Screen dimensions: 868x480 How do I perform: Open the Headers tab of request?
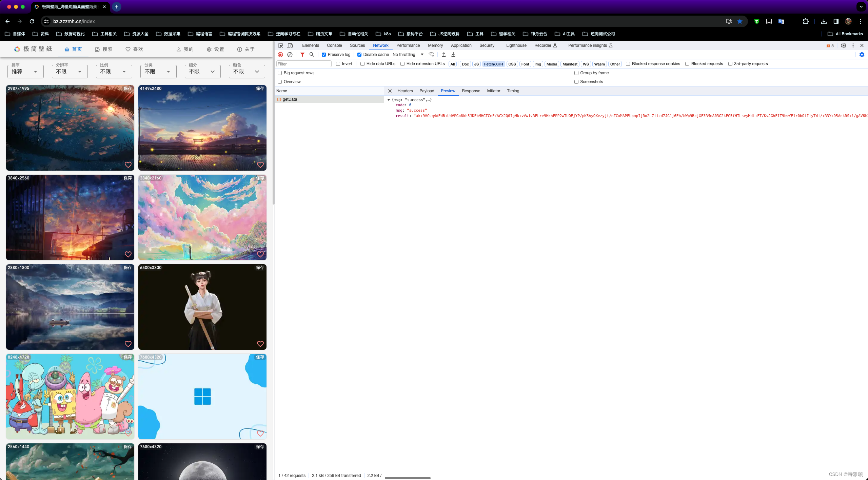[405, 91]
